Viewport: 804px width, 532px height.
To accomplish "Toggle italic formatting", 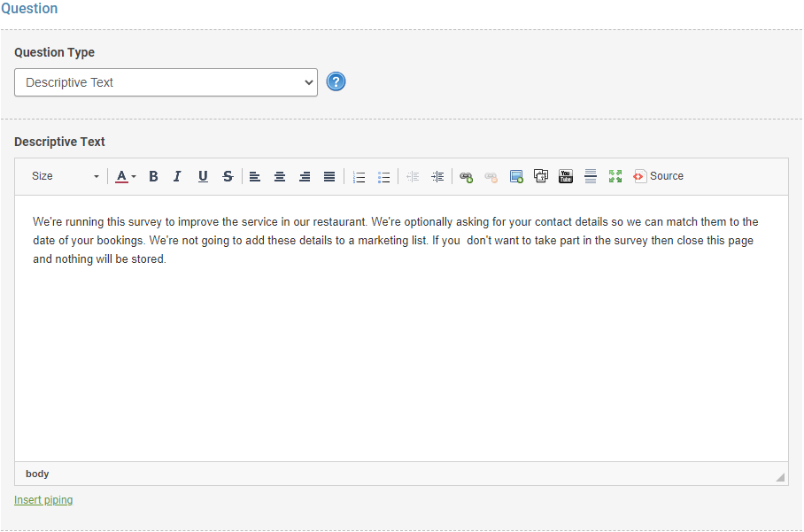I will tap(177, 176).
